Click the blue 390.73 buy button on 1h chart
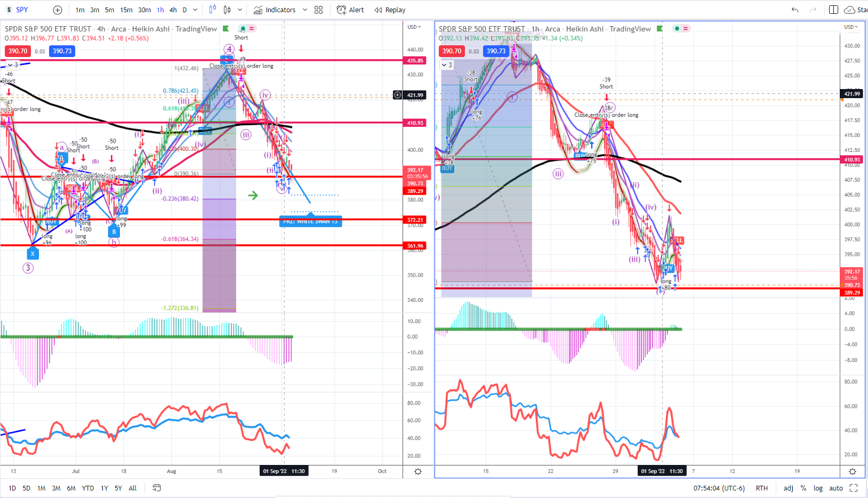Screen dimensions: 868x498 click(496, 51)
